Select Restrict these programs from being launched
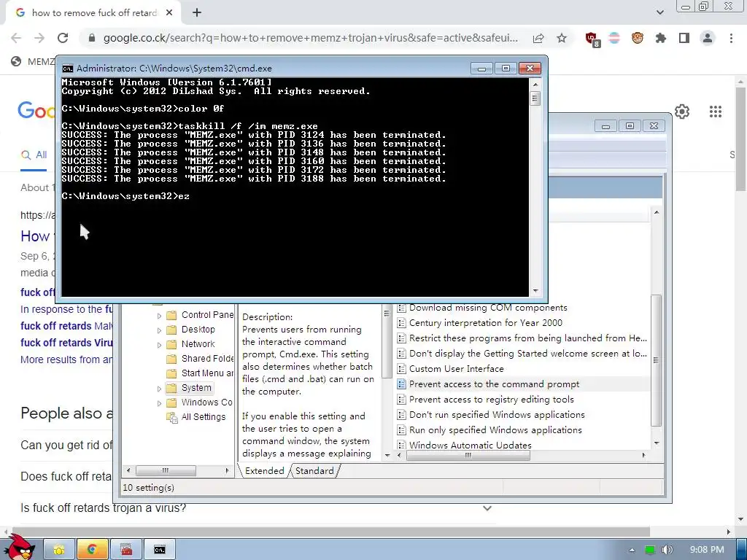Viewport: 747px width, 560px height. [x=528, y=338]
